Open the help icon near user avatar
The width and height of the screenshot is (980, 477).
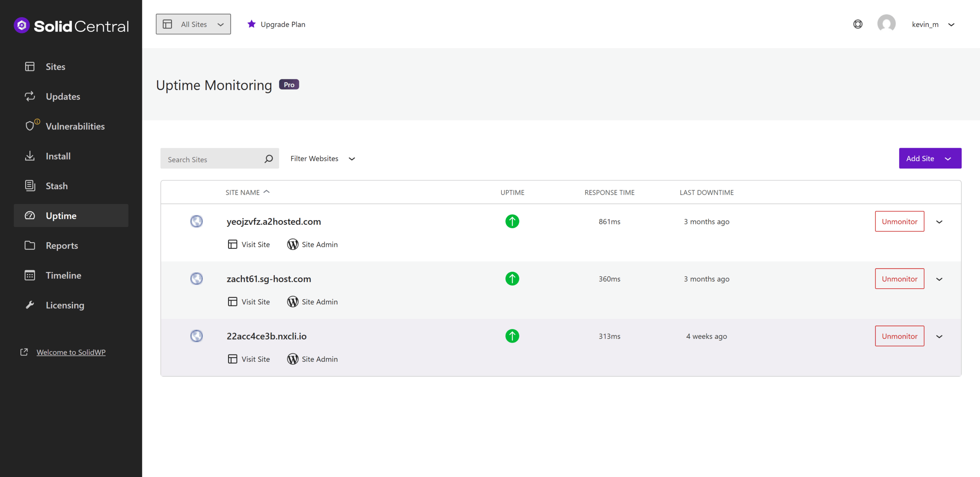(858, 24)
